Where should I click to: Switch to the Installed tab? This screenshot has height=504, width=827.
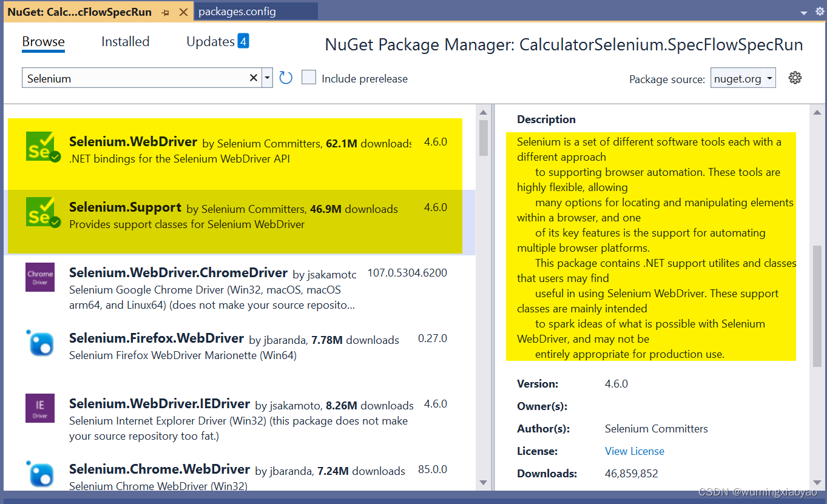126,42
